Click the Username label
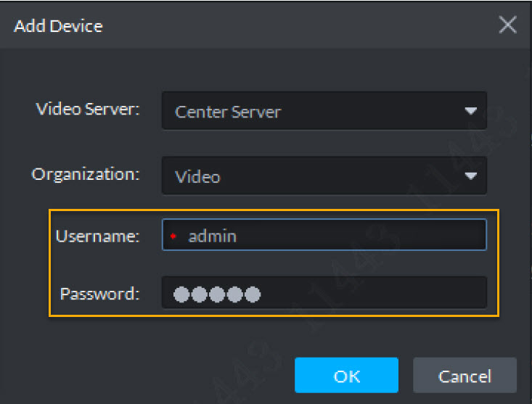The width and height of the screenshot is (532, 404). coord(97,236)
